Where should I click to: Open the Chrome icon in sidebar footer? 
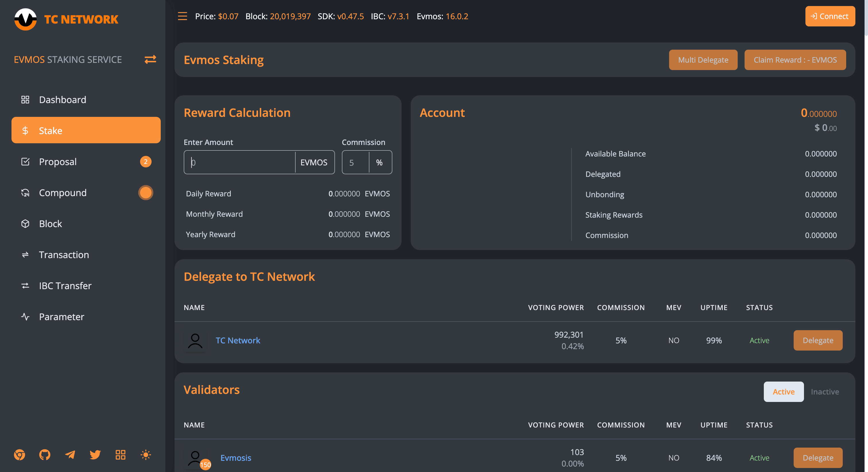pyautogui.click(x=20, y=455)
